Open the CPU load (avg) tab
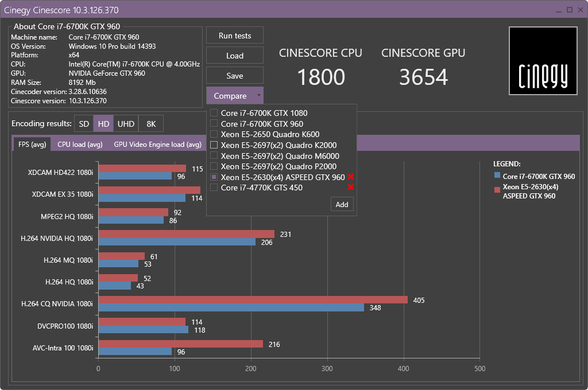The width and height of the screenshot is (588, 390). coord(80,144)
